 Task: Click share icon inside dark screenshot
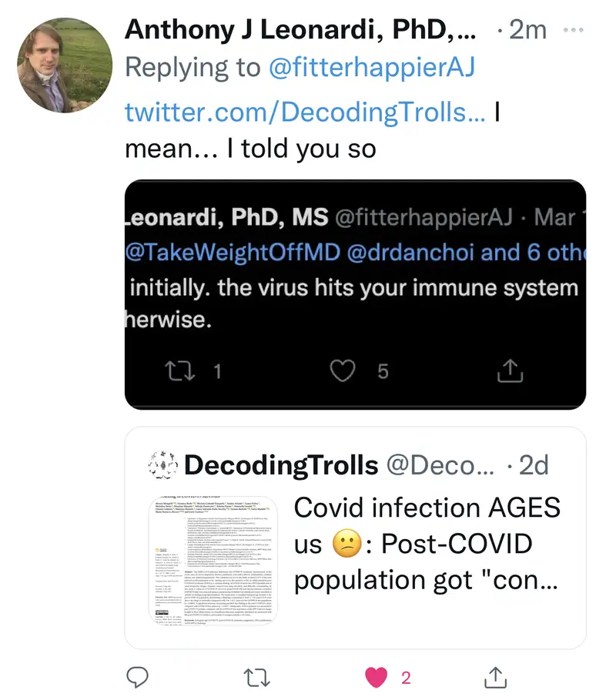click(x=510, y=371)
